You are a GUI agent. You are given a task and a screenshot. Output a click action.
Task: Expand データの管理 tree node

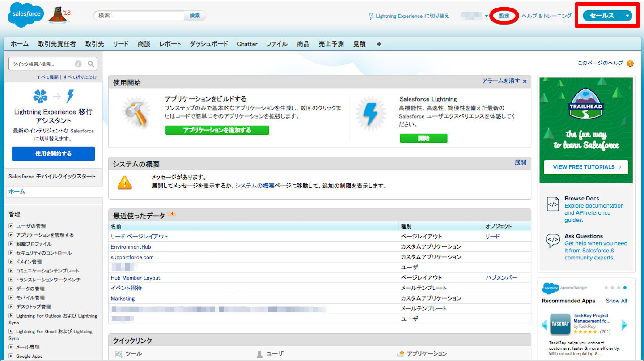click(x=11, y=289)
